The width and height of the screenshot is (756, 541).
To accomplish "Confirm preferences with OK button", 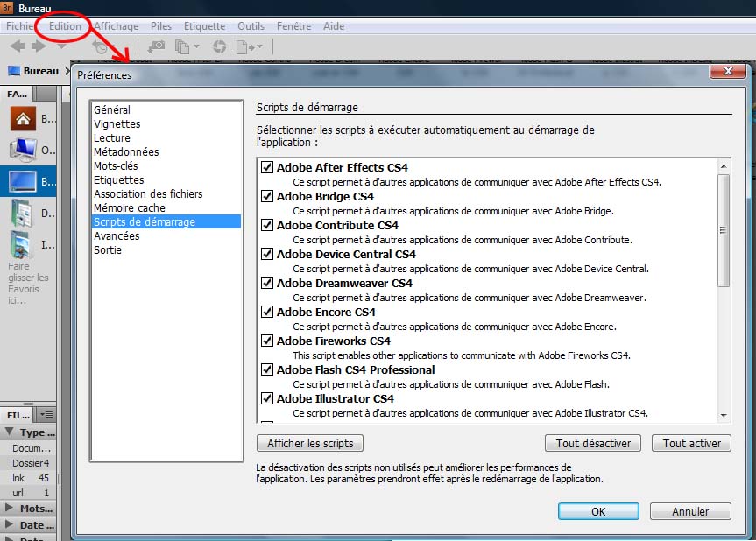I will click(598, 511).
